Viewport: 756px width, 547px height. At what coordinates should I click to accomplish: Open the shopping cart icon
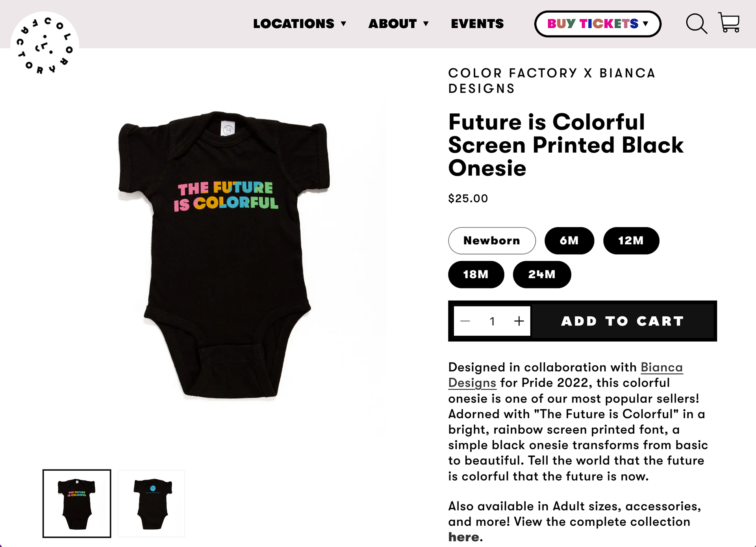(729, 22)
